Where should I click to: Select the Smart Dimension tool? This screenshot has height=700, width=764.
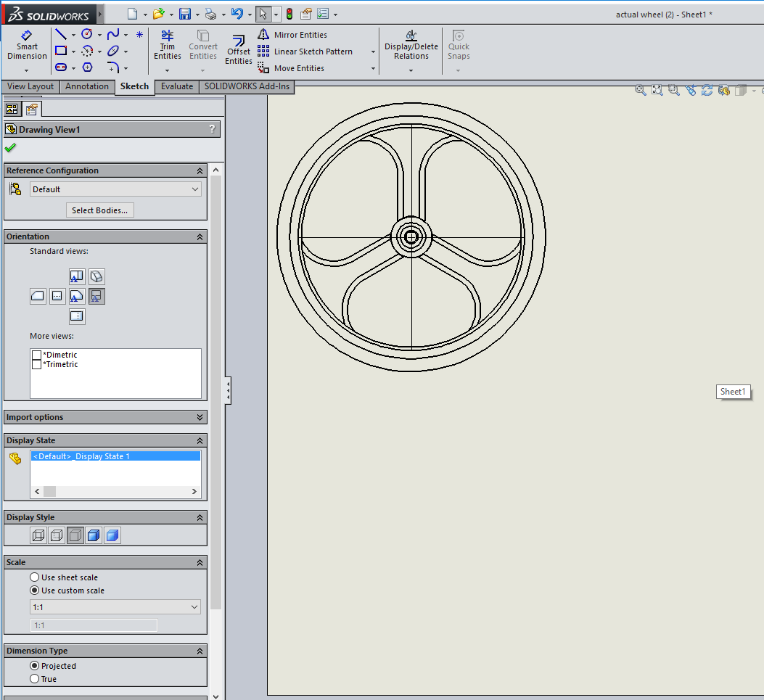[27, 46]
